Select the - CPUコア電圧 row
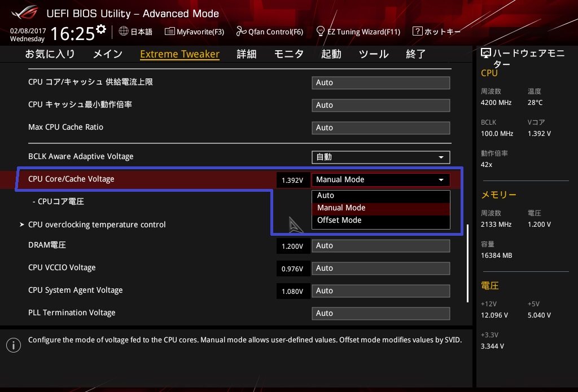Viewport: 578px width, 392px height. pos(58,201)
